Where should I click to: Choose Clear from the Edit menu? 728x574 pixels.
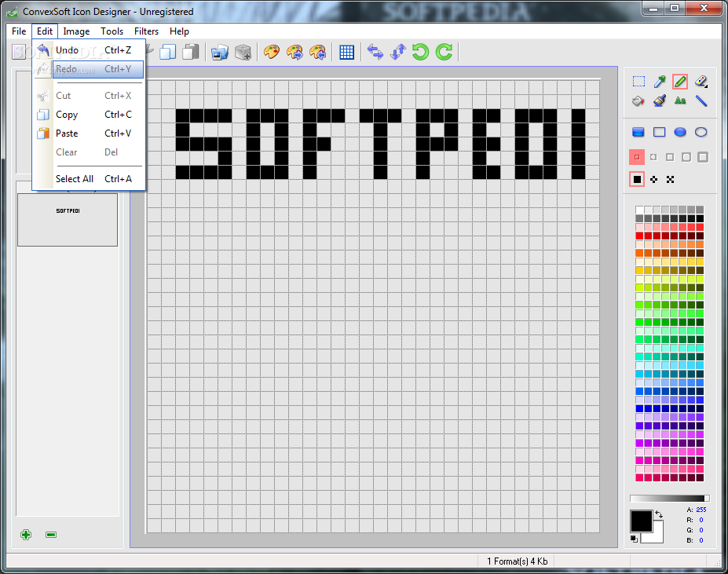pos(90,152)
